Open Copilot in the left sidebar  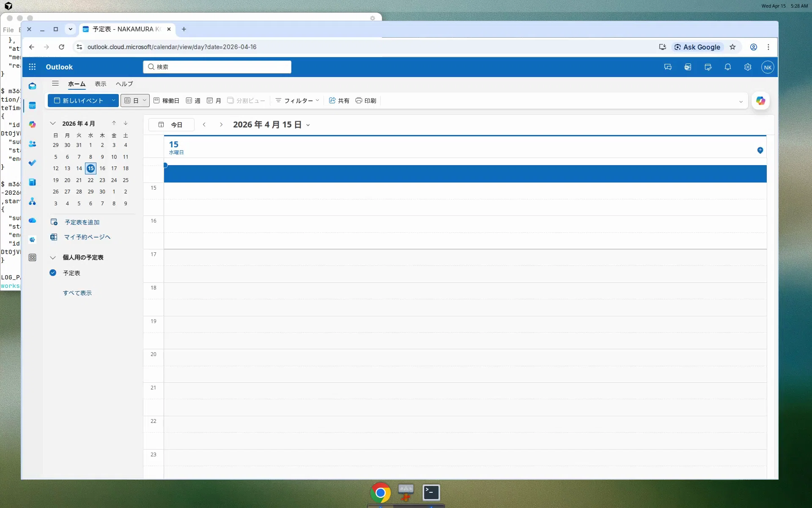(x=32, y=124)
